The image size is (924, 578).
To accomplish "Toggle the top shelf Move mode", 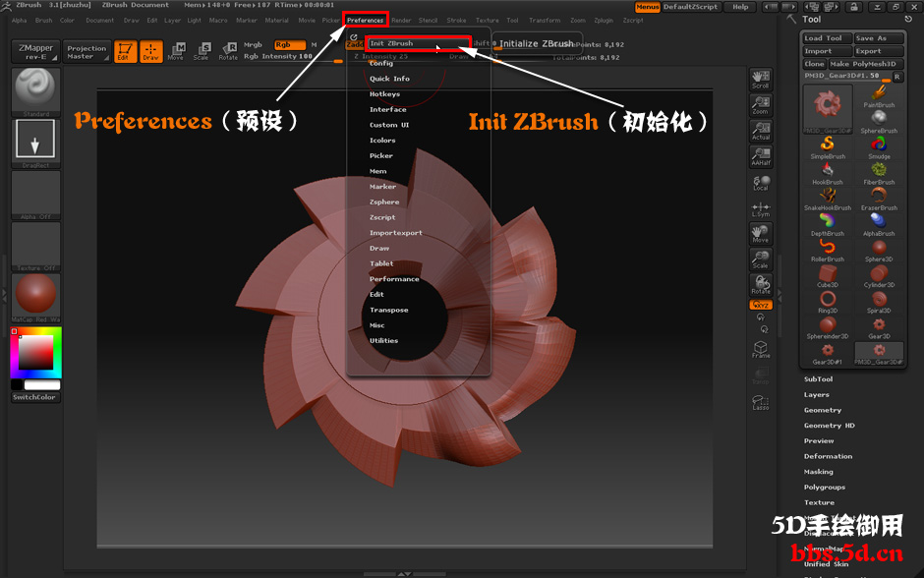I will (x=176, y=51).
